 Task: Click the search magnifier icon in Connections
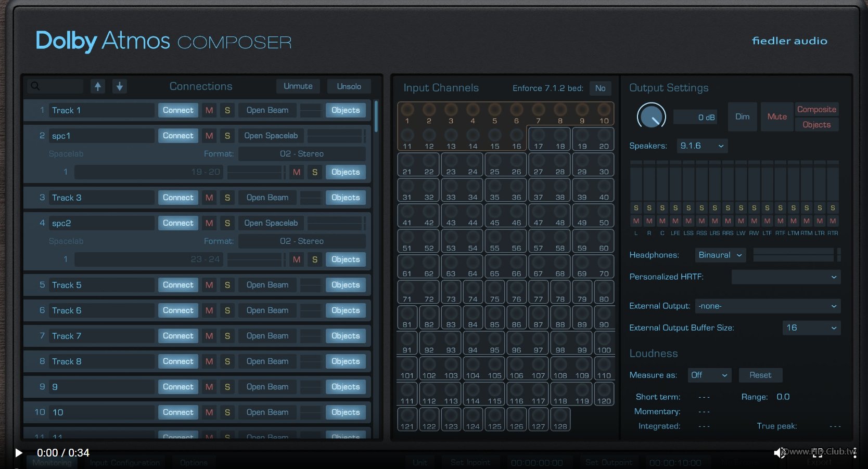click(x=35, y=86)
